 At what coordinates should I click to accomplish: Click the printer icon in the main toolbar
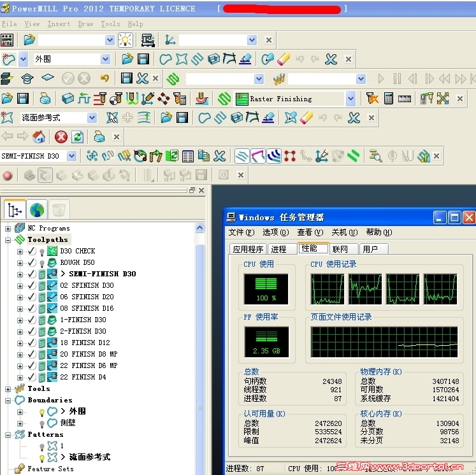click(x=45, y=99)
